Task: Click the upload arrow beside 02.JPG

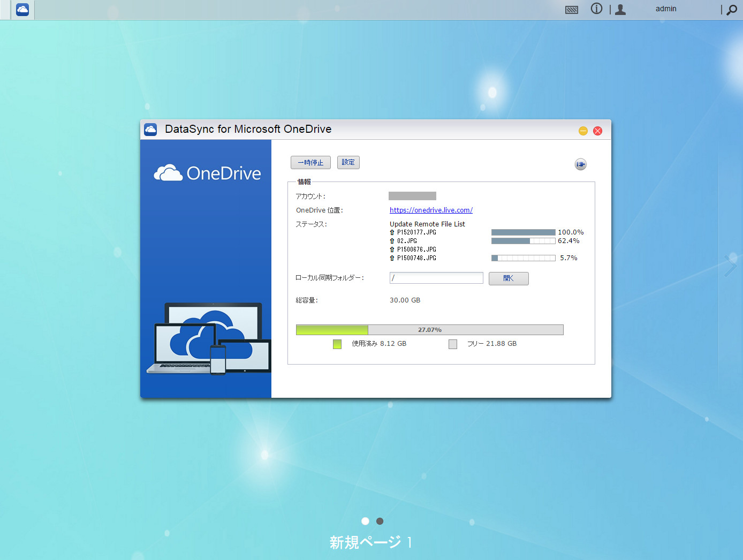Action: click(x=392, y=241)
